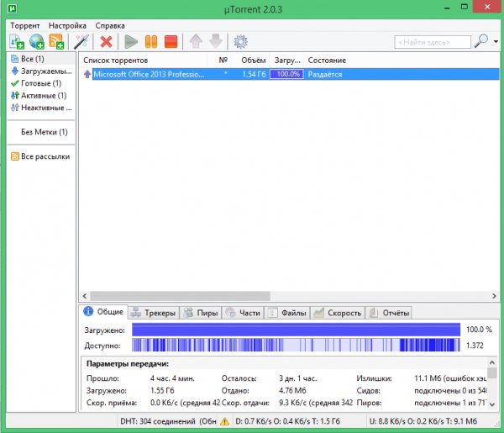Click the red X Remove torrent icon
This screenshot has height=433, width=504.
pos(106,42)
